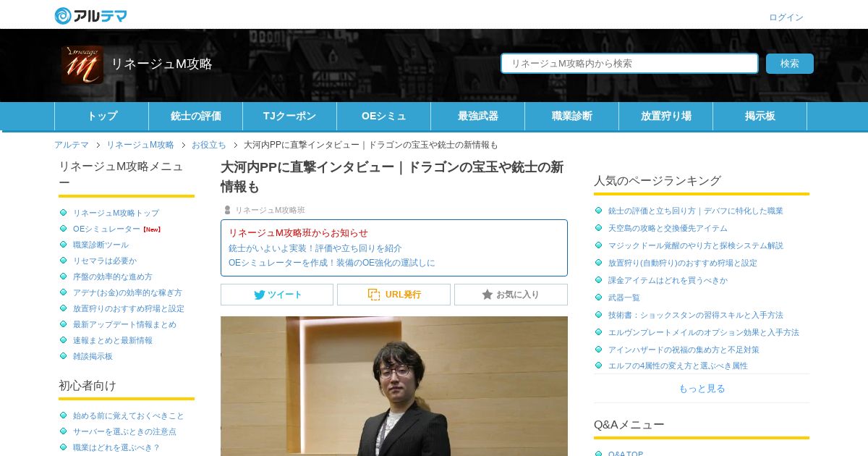Click the URL発行 copy icon
The width and height of the screenshot is (868, 456).
(374, 295)
